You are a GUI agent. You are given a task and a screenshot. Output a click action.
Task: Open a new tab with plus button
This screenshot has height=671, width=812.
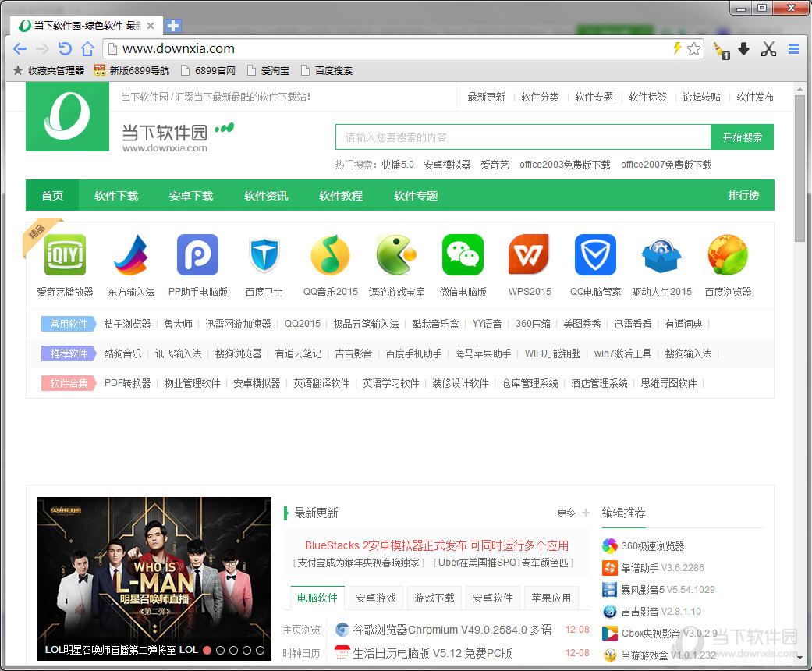[x=173, y=26]
